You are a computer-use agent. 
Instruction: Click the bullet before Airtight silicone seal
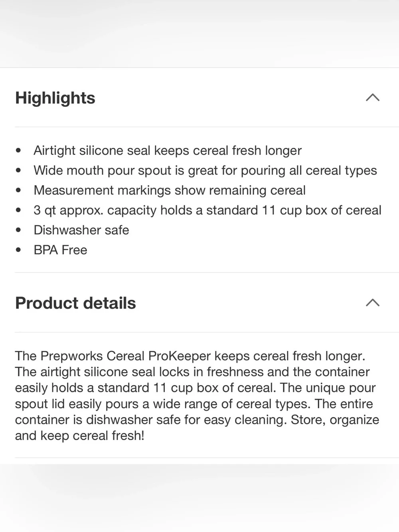tap(18, 150)
